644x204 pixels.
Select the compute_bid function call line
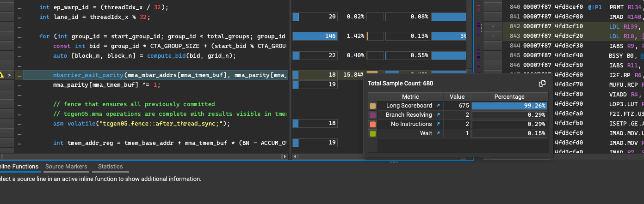pyautogui.click(x=144, y=56)
